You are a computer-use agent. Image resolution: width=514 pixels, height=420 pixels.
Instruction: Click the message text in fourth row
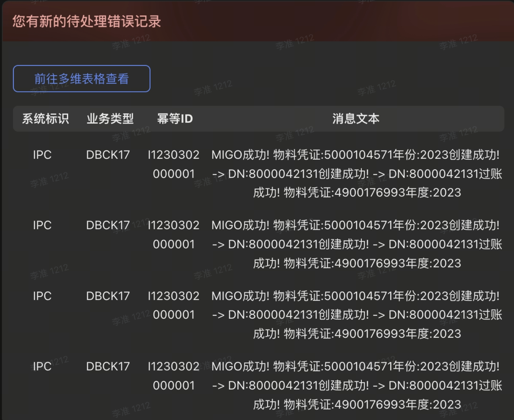[x=357, y=386]
